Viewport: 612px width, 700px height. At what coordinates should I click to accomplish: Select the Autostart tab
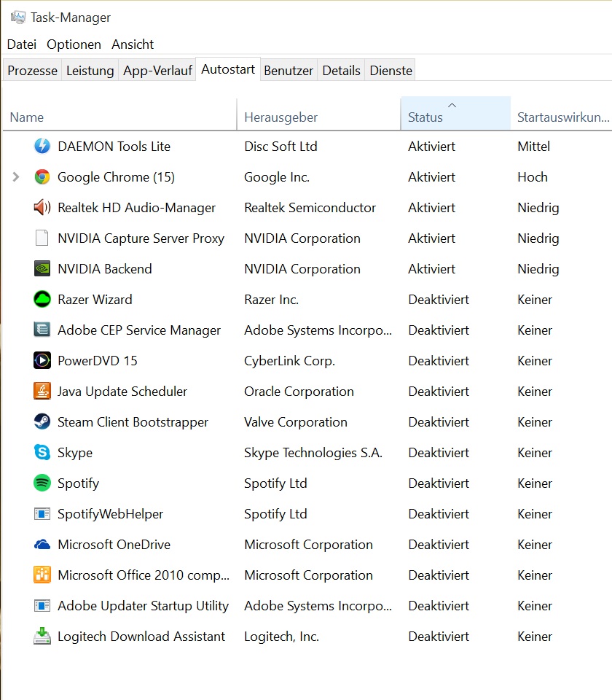(x=228, y=69)
